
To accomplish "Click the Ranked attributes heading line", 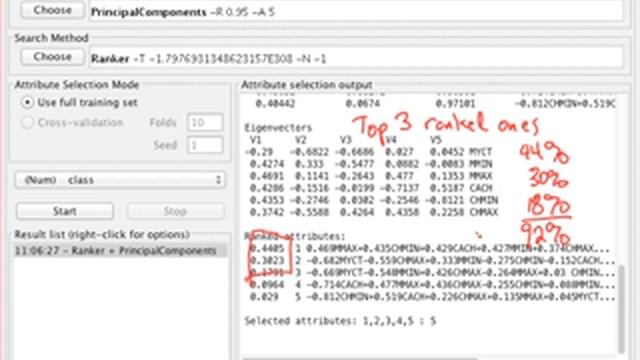I will point(295,236).
